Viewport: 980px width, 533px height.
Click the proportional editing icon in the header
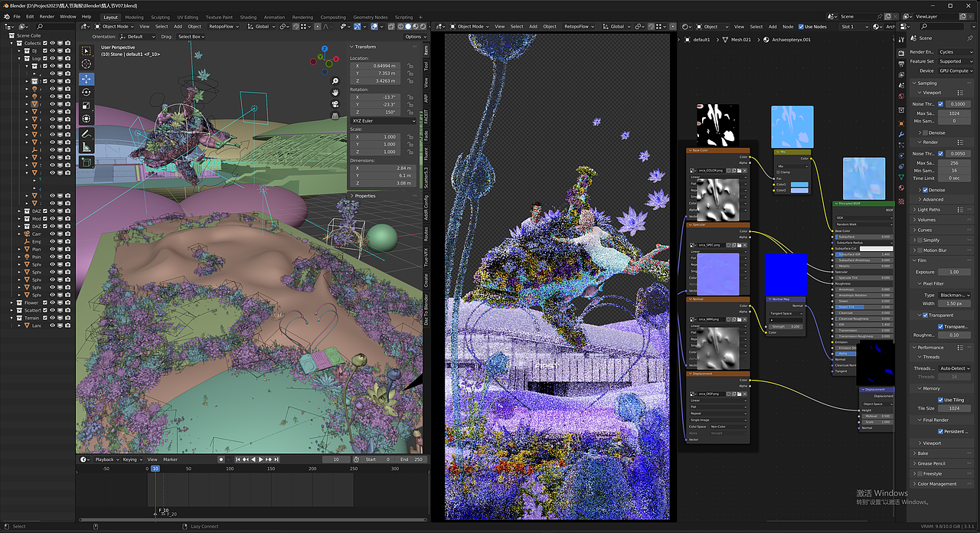(x=318, y=25)
